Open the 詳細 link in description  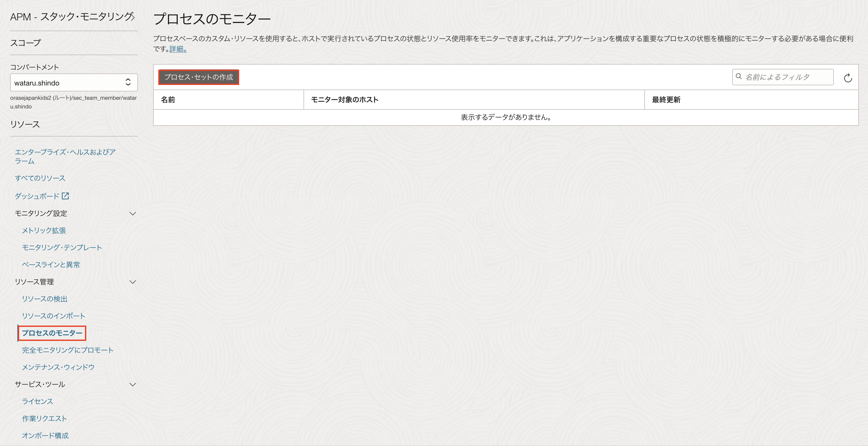click(x=178, y=49)
